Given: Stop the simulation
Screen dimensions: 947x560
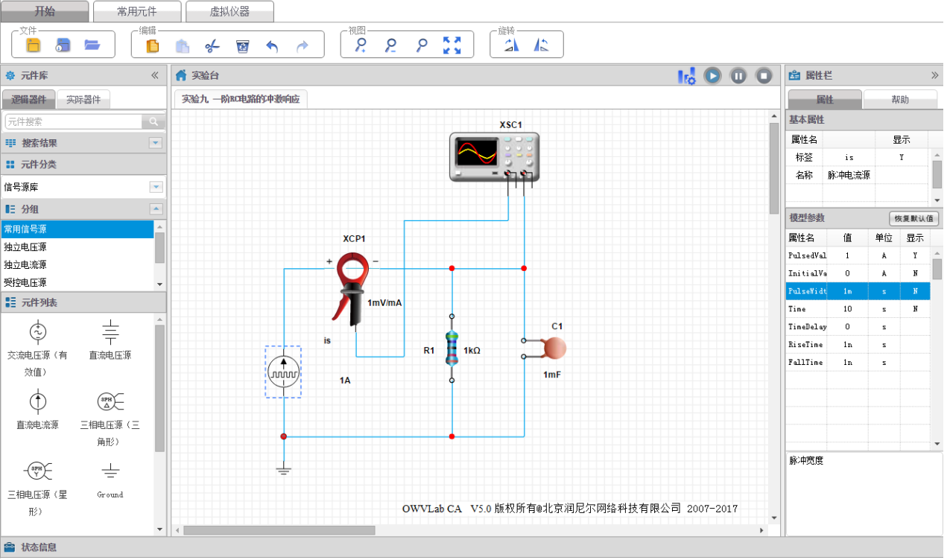Looking at the screenshot, I should tap(764, 75).
